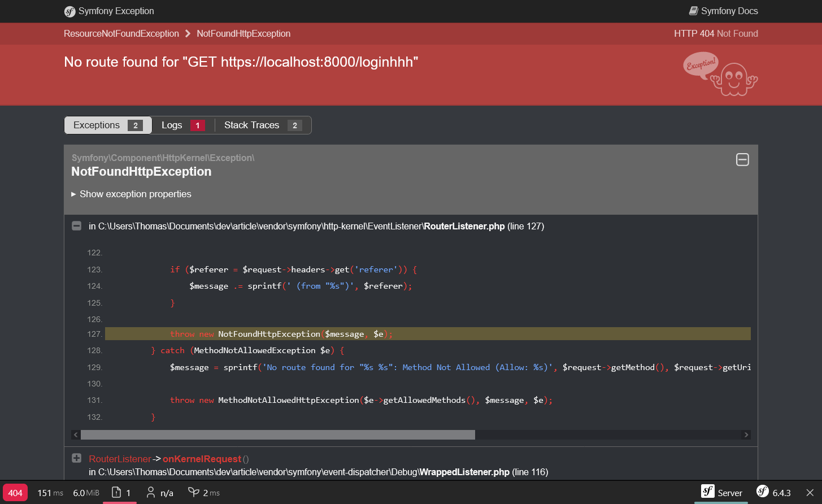Click the horizontal scrollbar thumb of code
The width and height of the screenshot is (822, 504).
pyautogui.click(x=277, y=435)
